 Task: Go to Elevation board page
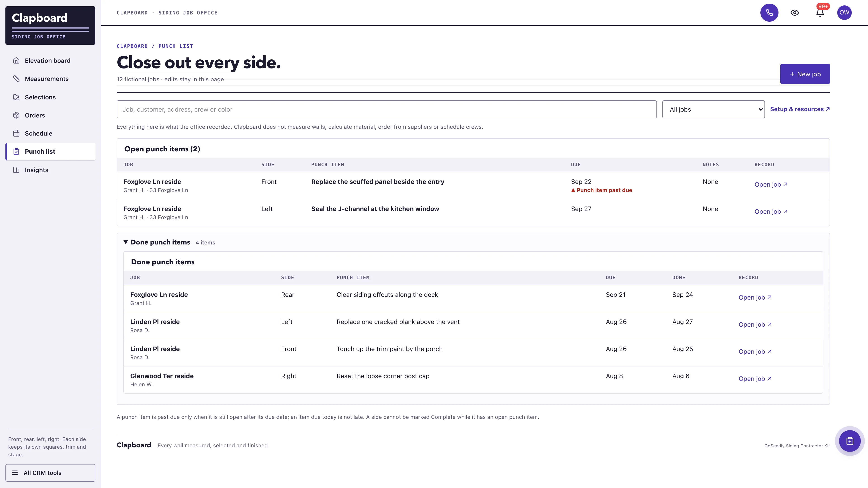click(x=51, y=61)
